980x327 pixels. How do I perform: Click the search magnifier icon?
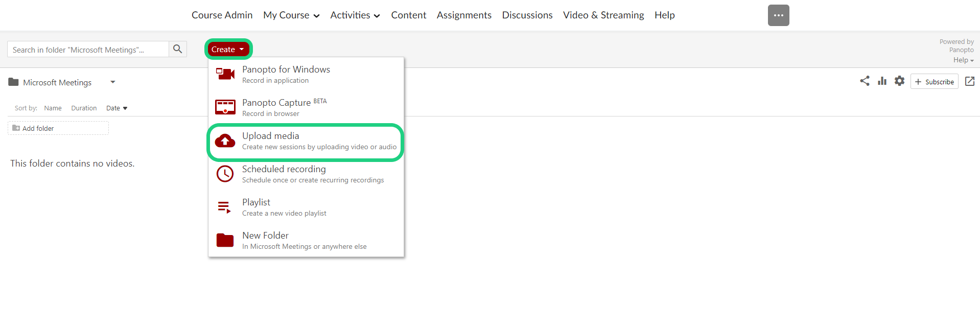coord(177,49)
